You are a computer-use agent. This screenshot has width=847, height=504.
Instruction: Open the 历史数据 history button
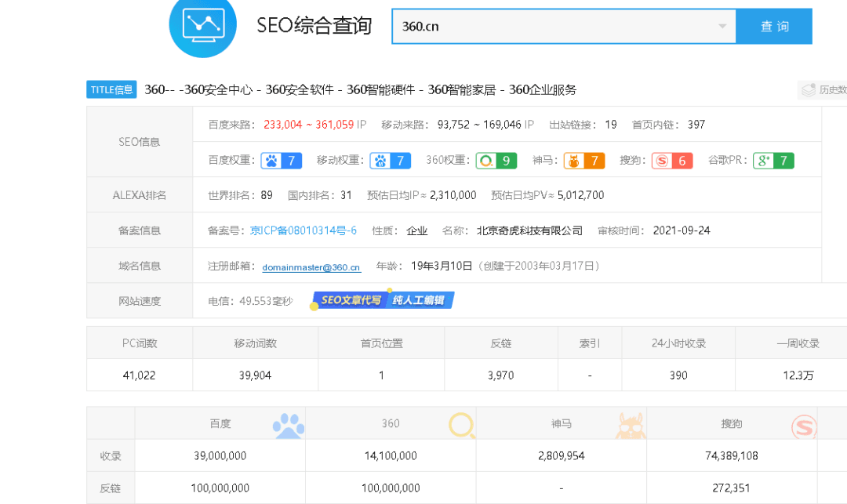pos(823,90)
